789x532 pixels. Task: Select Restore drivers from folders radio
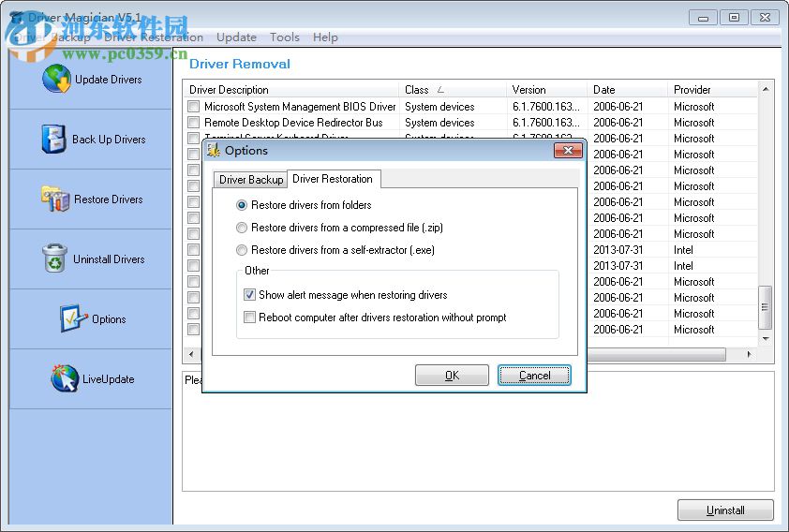242,205
